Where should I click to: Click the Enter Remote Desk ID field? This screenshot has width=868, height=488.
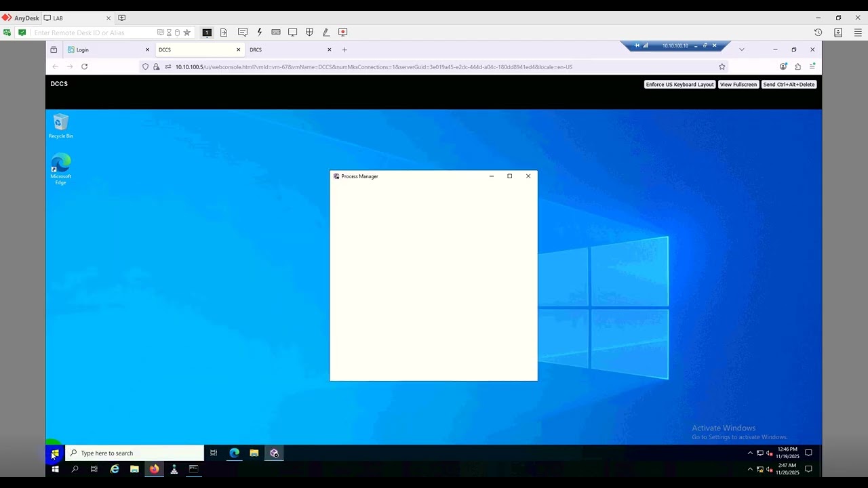click(95, 33)
